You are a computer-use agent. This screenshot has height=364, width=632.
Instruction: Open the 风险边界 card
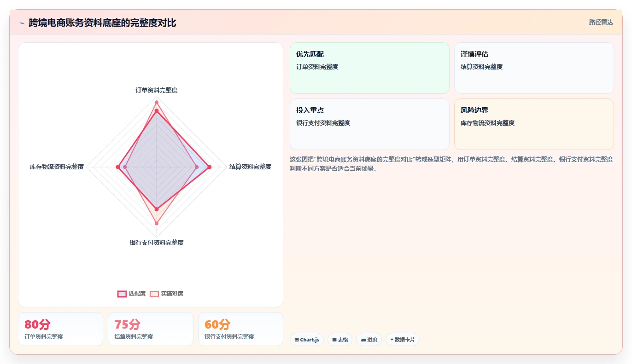(534, 124)
